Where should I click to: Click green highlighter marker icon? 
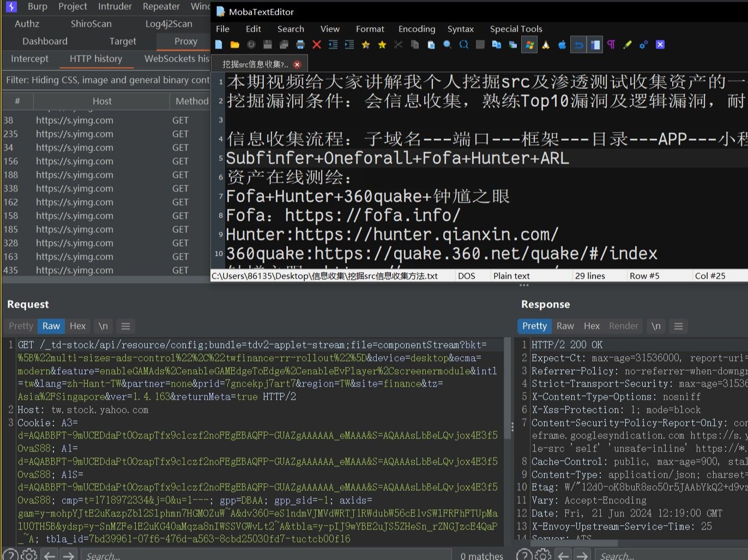pos(628,45)
